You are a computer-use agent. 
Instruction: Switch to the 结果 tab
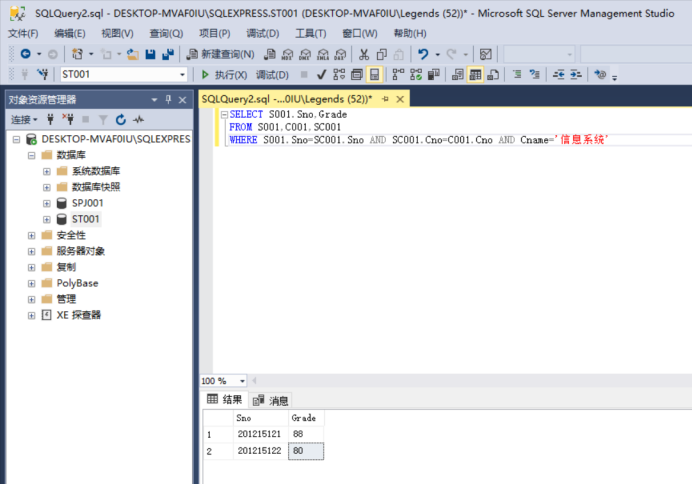[x=225, y=400]
